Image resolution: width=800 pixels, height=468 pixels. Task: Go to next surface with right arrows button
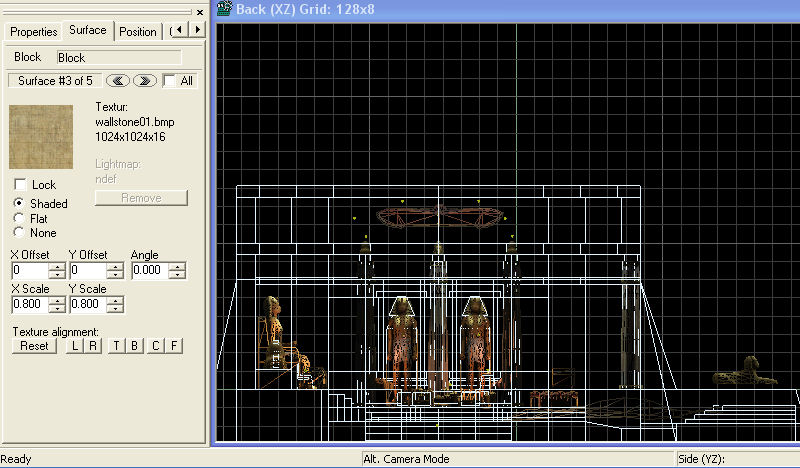click(145, 80)
